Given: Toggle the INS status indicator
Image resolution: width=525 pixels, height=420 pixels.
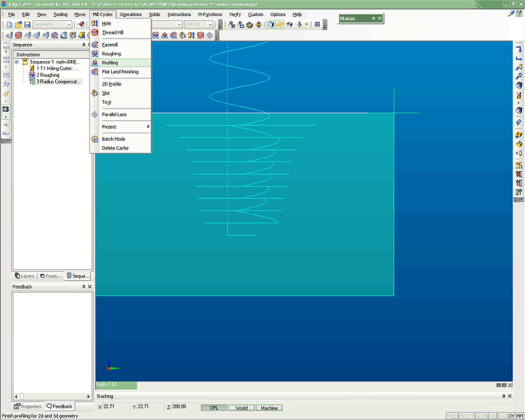Looking at the screenshot, I should [x=492, y=416].
